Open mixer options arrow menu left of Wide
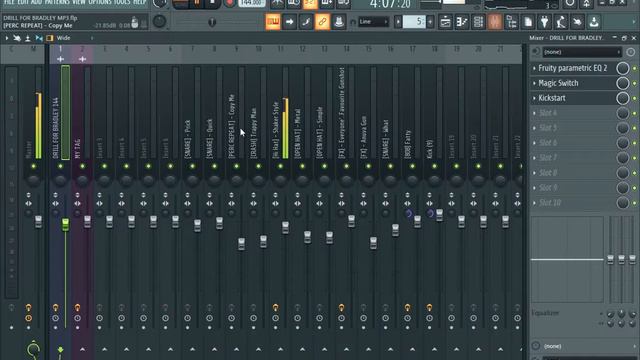The image size is (640, 360). pyautogui.click(x=7, y=38)
